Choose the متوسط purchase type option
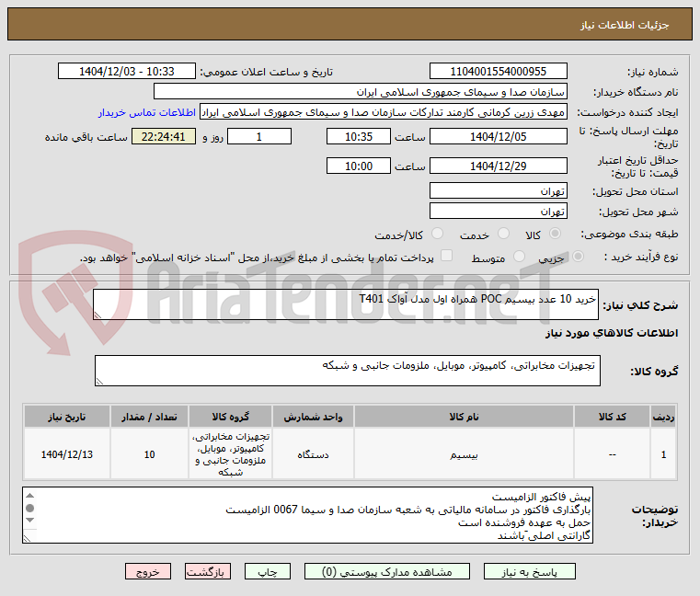 click(519, 257)
